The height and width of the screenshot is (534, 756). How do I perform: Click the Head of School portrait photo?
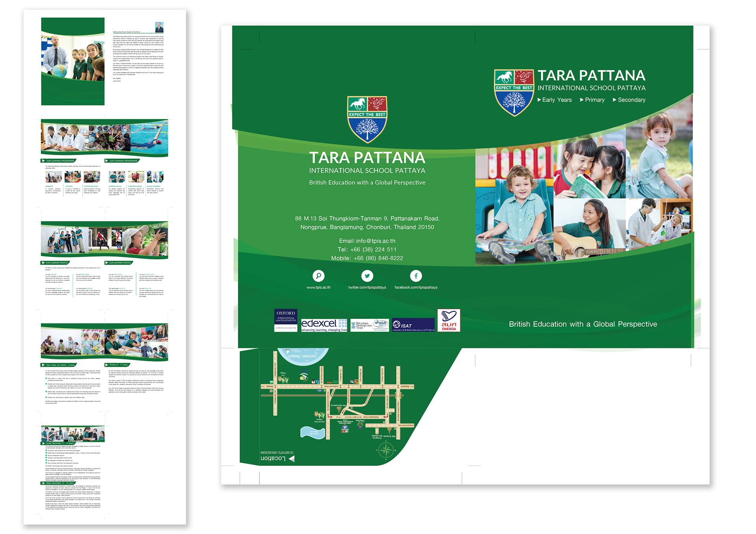[x=159, y=27]
